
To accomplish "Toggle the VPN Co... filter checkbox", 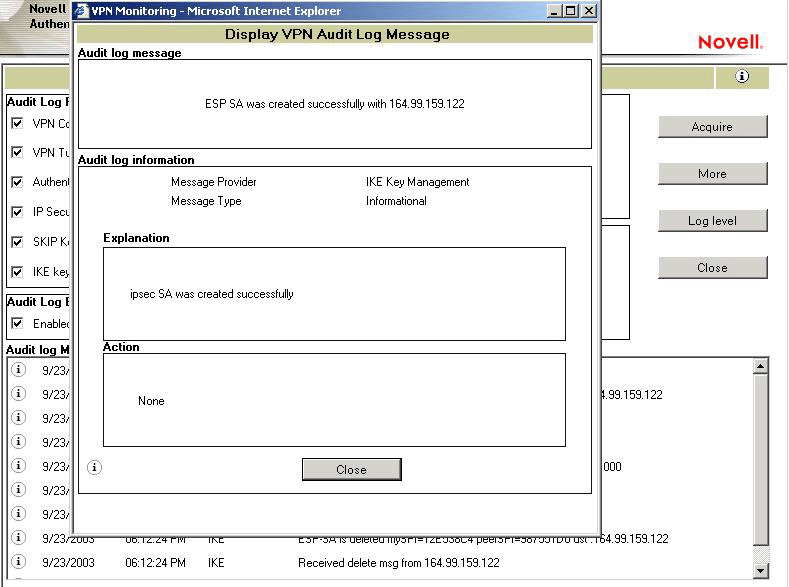I will tap(17, 123).
